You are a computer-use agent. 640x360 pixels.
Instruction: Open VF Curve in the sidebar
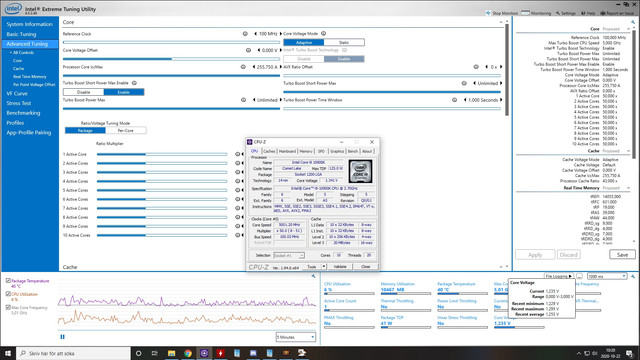click(17, 93)
